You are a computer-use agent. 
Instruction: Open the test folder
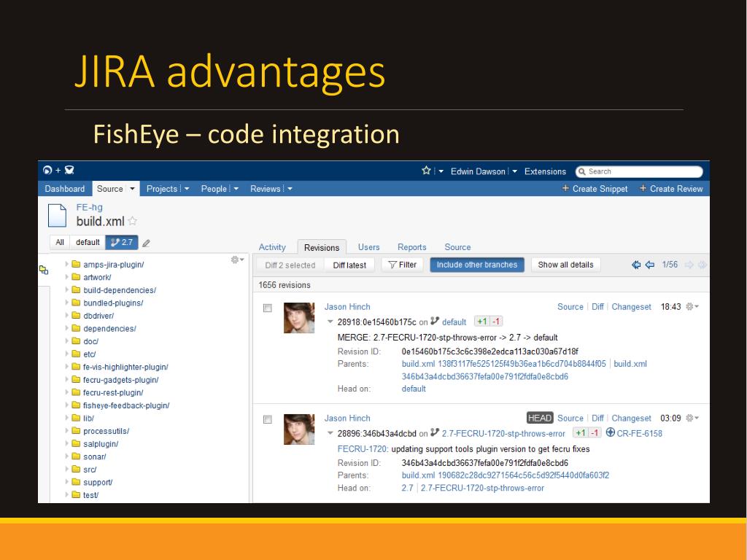[x=90, y=495]
